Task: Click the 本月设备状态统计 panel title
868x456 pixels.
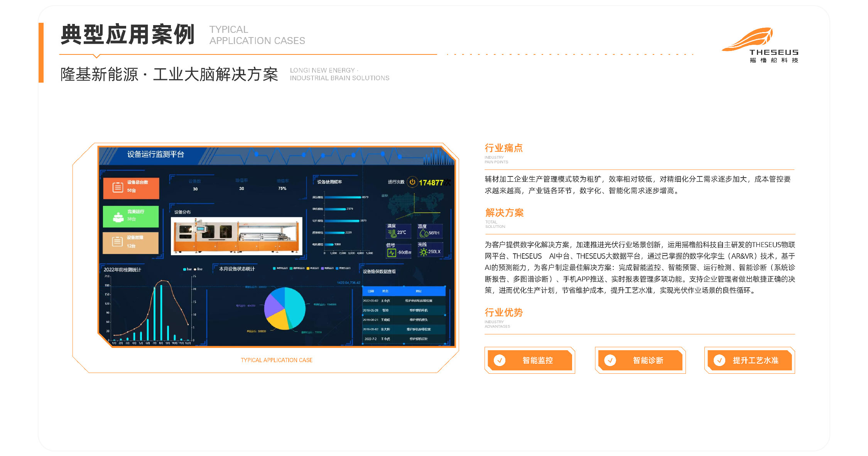Action: [x=237, y=269]
